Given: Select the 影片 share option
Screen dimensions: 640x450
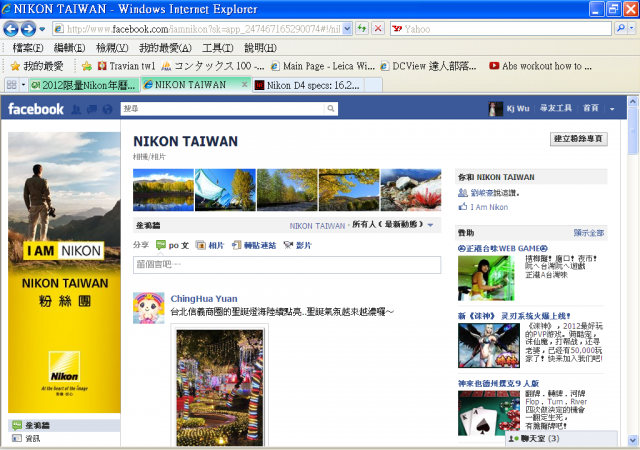Looking at the screenshot, I should 298,245.
